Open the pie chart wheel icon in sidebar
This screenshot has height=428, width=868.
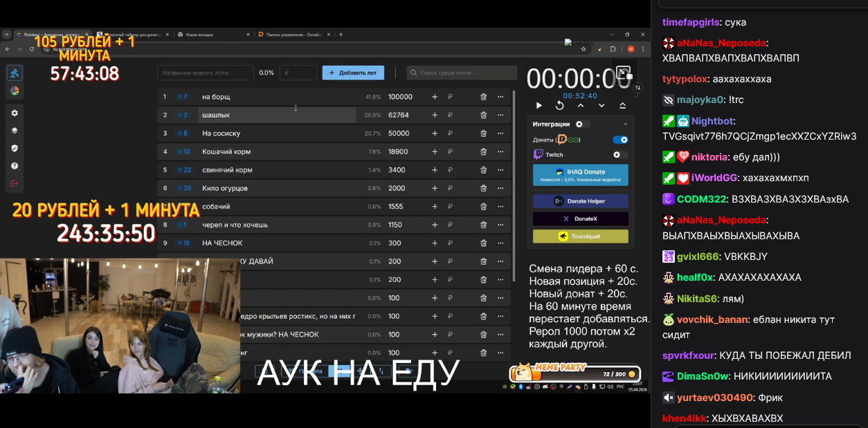pyautogui.click(x=15, y=91)
